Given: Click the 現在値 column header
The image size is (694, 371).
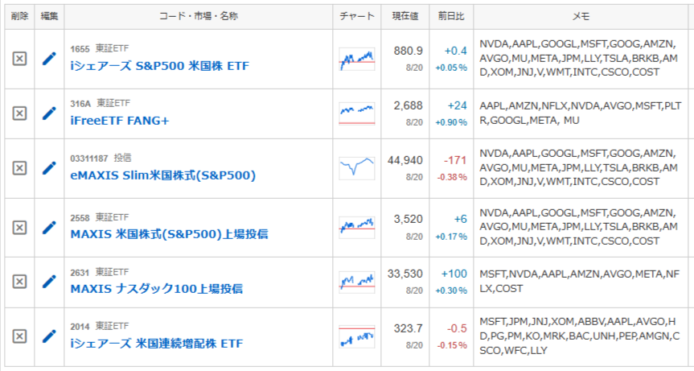Looking at the screenshot, I should click(x=405, y=16).
